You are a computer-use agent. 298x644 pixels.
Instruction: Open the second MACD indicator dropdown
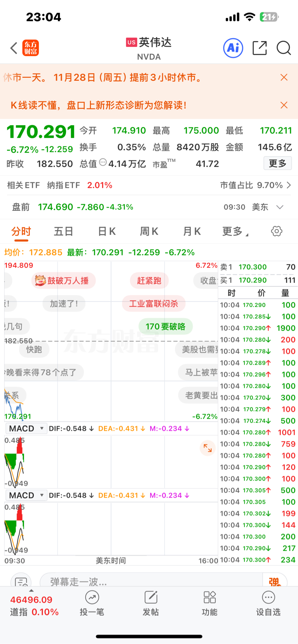(26, 495)
